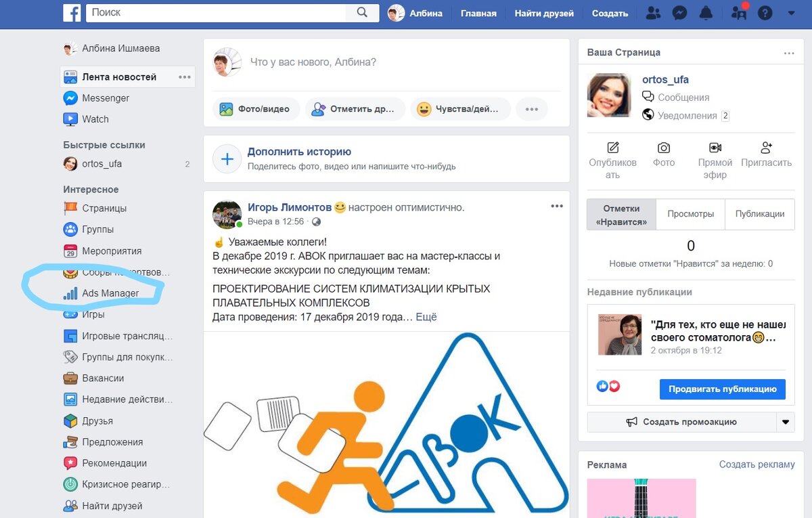Open Альбина Ишмаева profile in sidebar
The width and height of the screenshot is (812, 518).
[x=112, y=49]
